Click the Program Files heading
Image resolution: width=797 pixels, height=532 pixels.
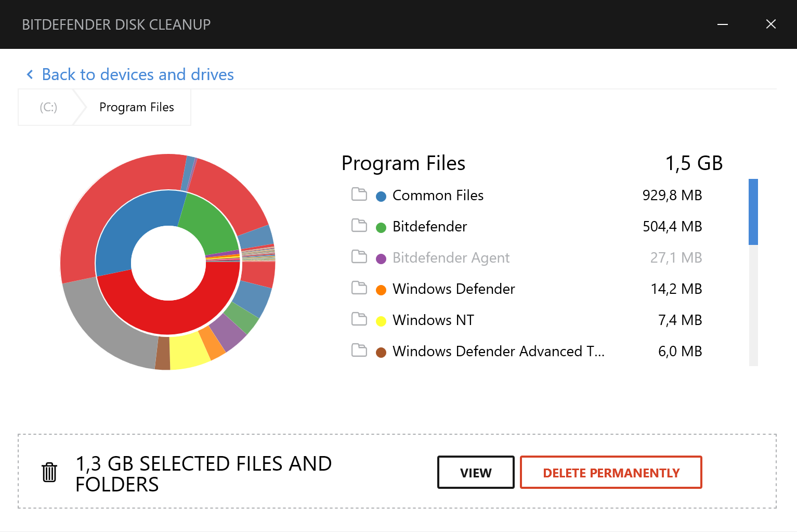(403, 163)
